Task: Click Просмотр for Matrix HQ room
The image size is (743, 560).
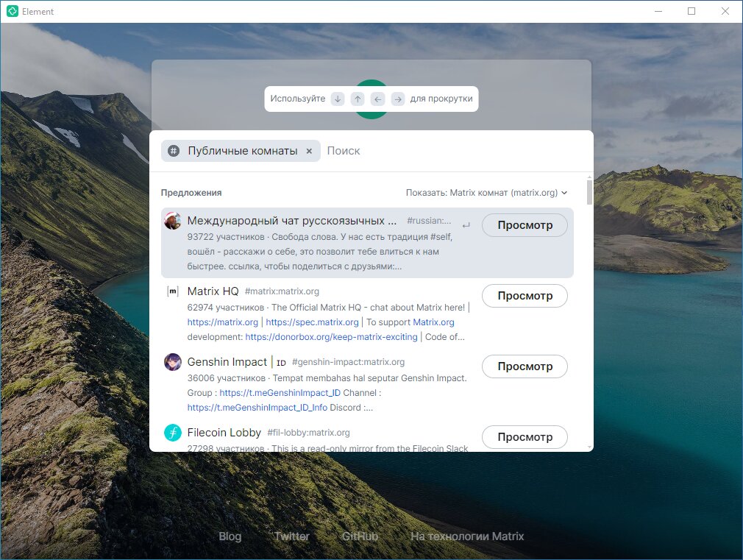Action: tap(525, 296)
